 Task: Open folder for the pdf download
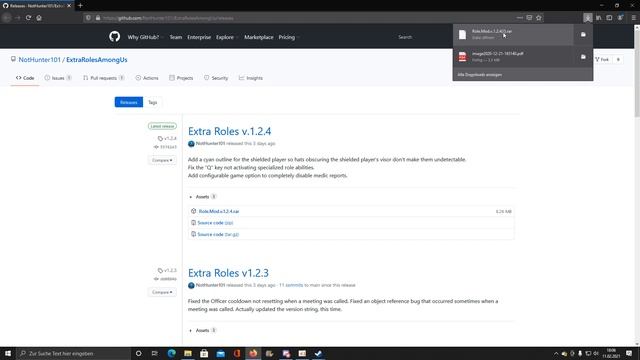click(x=583, y=57)
